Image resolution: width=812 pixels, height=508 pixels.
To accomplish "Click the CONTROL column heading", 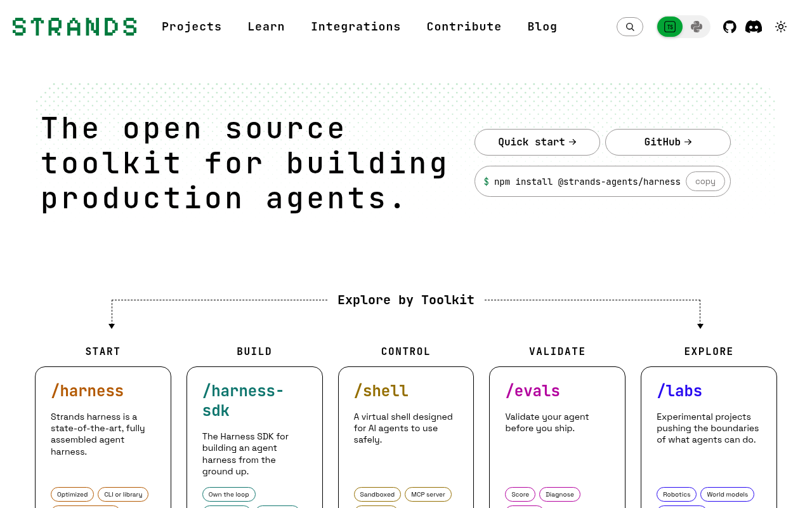I will (x=406, y=352).
